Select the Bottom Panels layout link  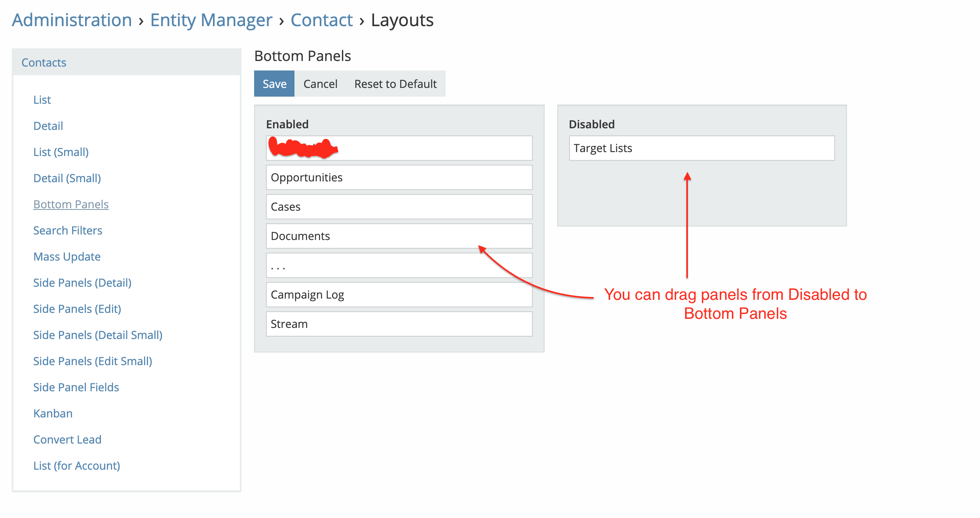[x=71, y=204]
